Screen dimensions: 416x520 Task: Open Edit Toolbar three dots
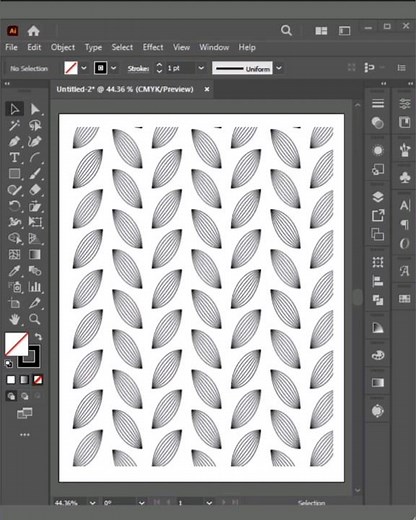tap(25, 435)
